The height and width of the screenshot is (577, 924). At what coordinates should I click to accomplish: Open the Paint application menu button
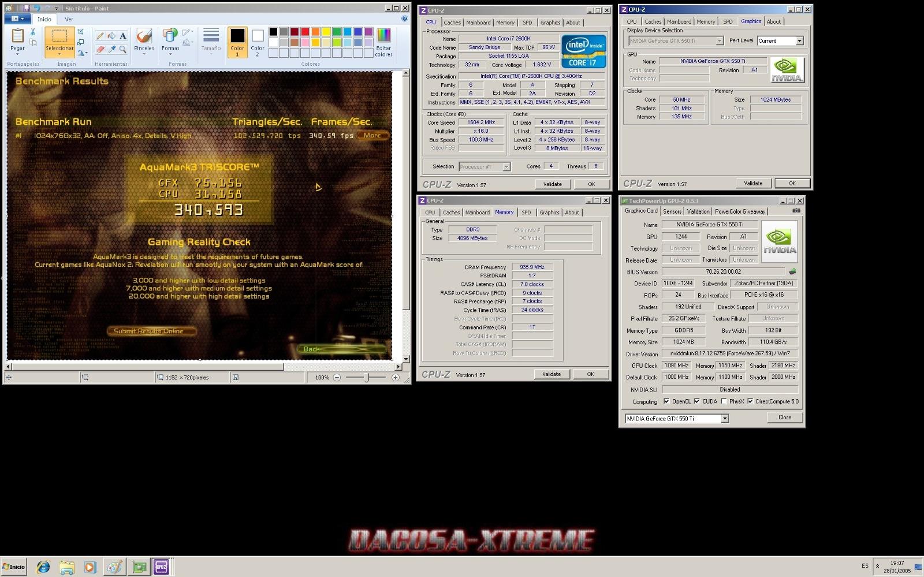click(x=17, y=19)
